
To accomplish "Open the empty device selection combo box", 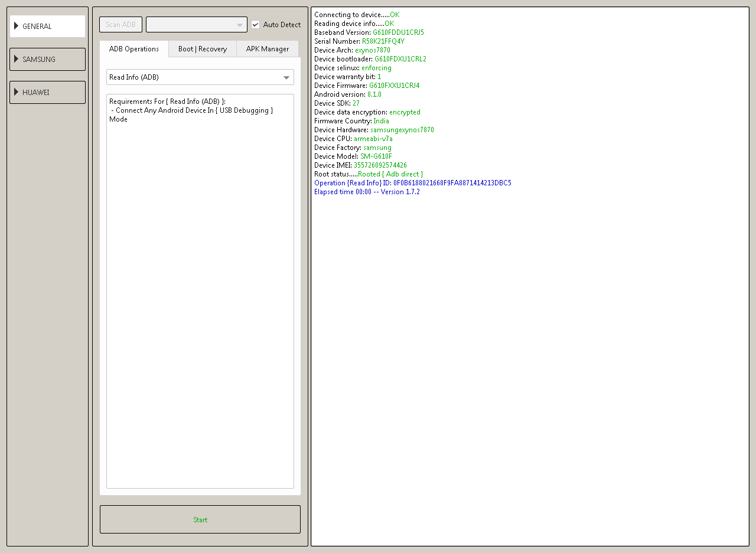I will pos(196,25).
